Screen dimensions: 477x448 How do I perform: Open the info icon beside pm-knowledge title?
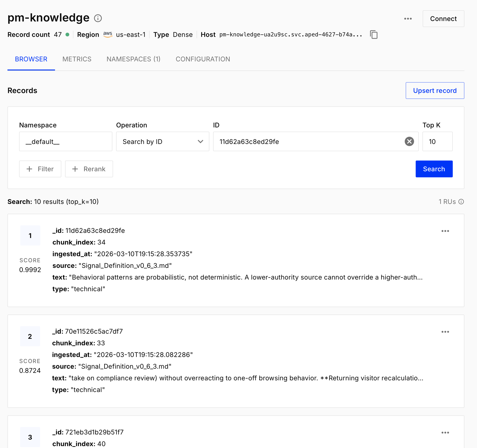coord(98,18)
